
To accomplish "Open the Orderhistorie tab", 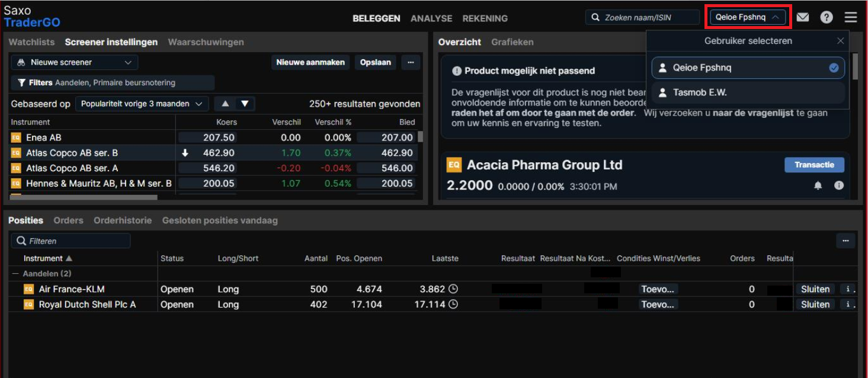I will (123, 220).
